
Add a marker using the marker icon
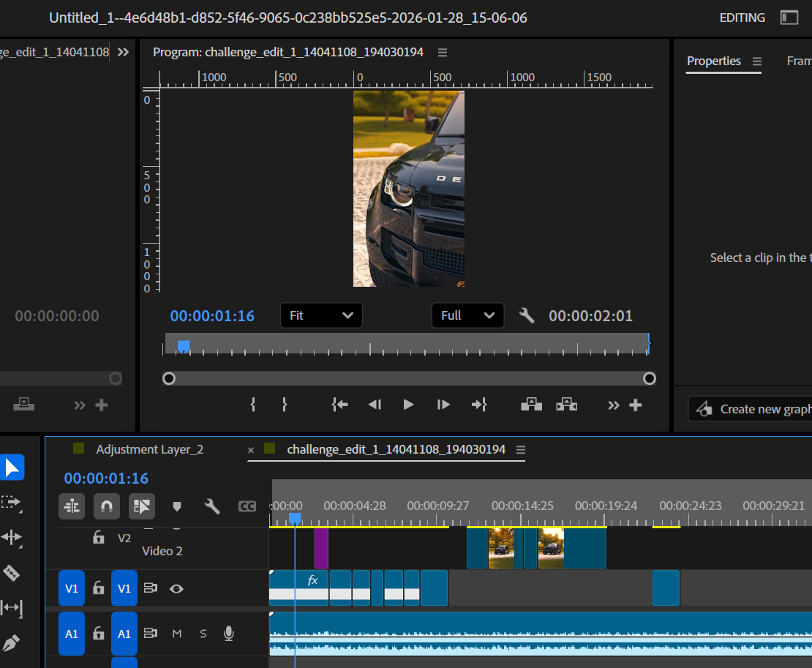176,506
